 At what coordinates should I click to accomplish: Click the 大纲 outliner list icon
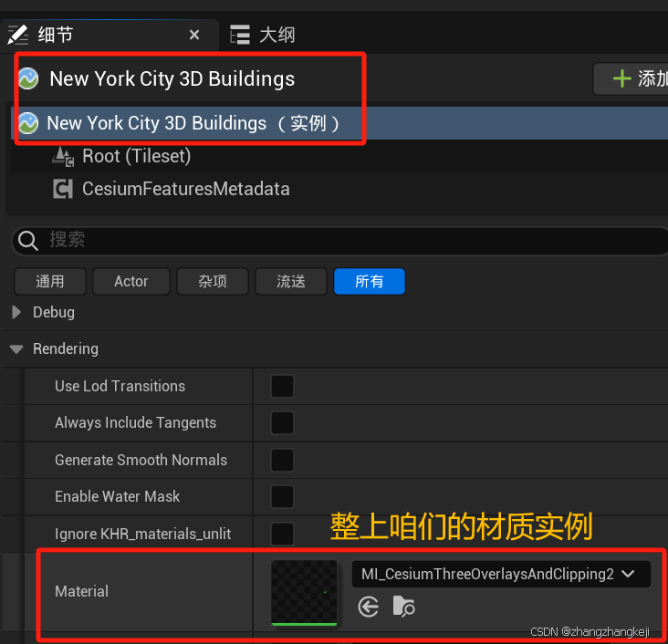click(240, 35)
